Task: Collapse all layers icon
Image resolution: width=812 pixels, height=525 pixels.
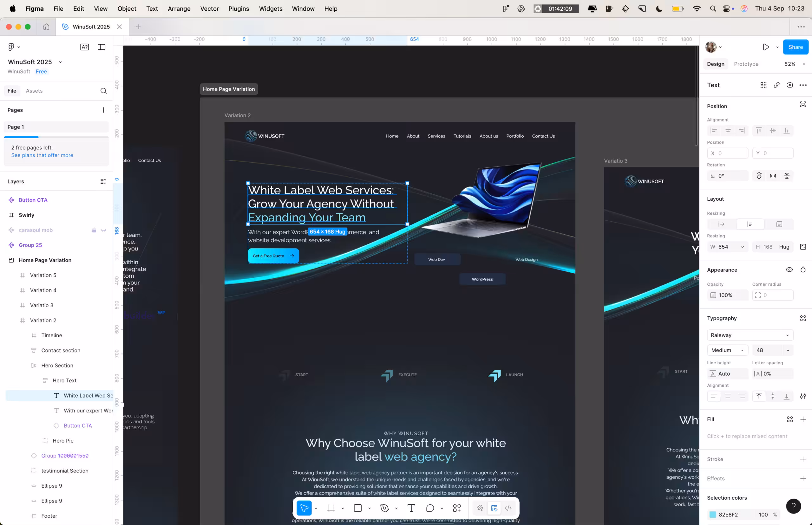Action: tap(103, 181)
